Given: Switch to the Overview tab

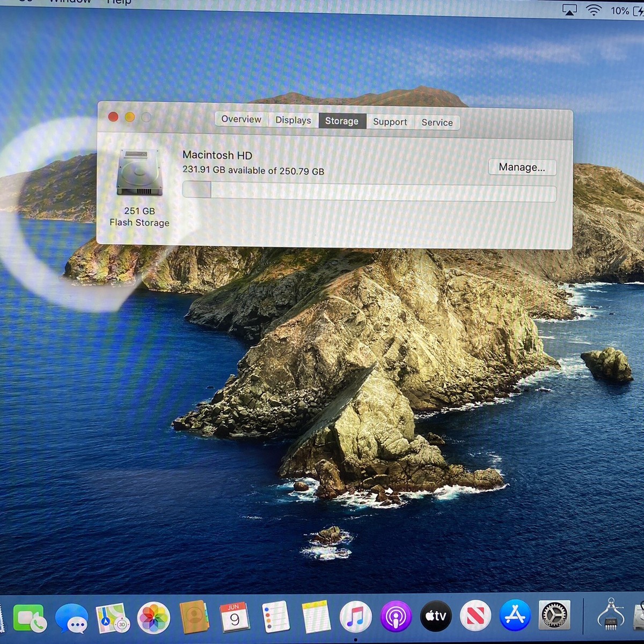Looking at the screenshot, I should (241, 119).
